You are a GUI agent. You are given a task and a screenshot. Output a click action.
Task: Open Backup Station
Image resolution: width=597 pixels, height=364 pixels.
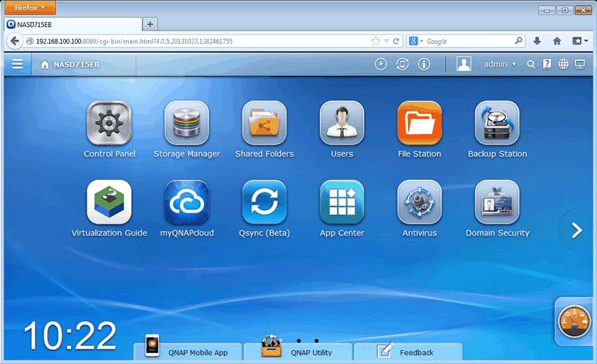[x=497, y=123]
